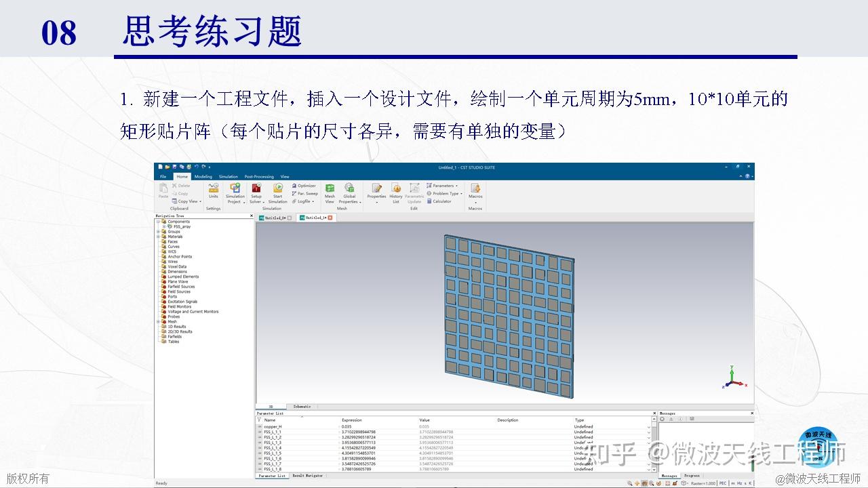Expand the PSS_array component
Viewport: 868px width, 488px height.
[x=164, y=226]
